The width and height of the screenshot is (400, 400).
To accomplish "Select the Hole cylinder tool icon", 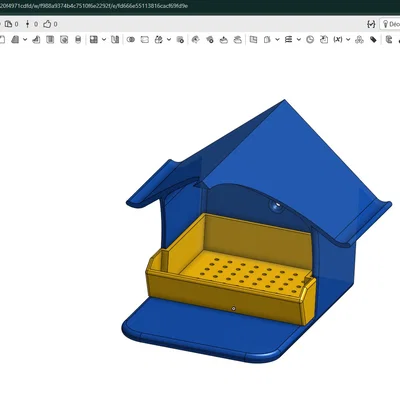I will tap(78, 40).
